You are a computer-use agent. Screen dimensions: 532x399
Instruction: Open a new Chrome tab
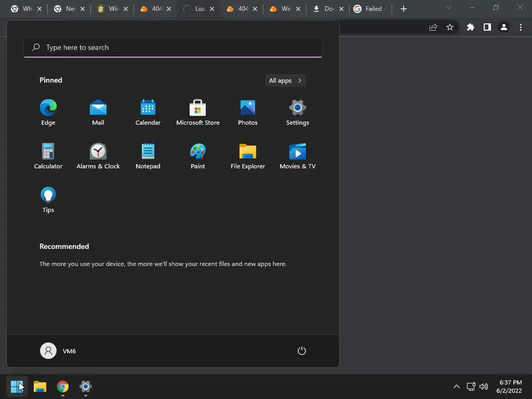click(x=403, y=9)
